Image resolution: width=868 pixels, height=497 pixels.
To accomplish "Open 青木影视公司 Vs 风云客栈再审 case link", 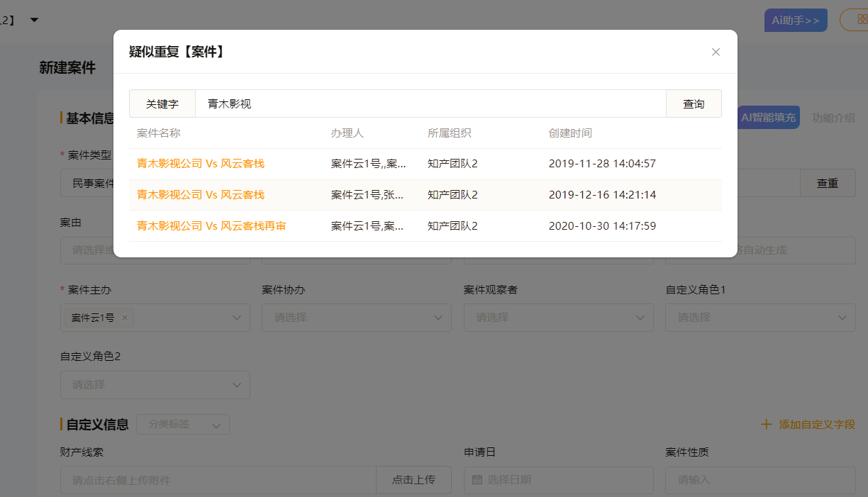I will [211, 226].
